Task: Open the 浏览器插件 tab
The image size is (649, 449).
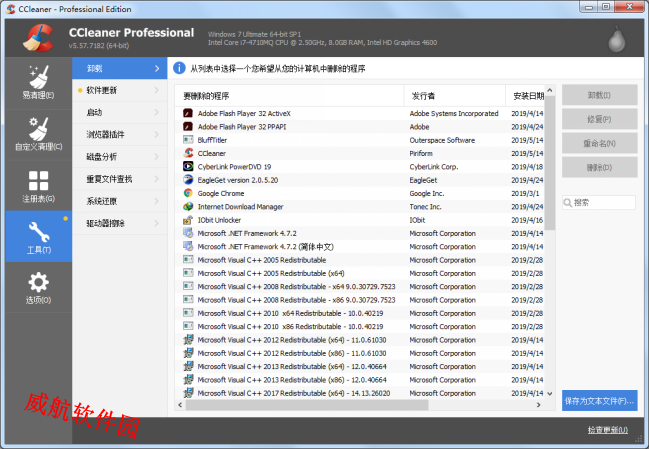Action: click(x=120, y=134)
